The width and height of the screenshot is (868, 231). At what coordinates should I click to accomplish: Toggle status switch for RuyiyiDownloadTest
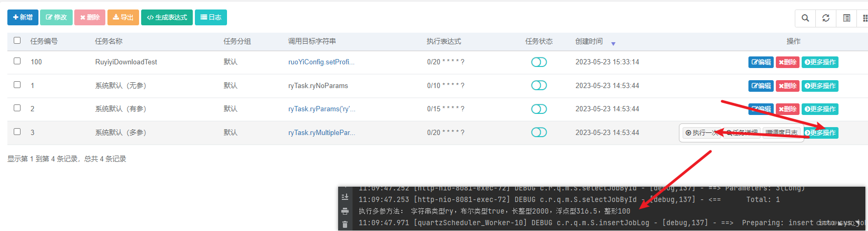pyautogui.click(x=539, y=62)
